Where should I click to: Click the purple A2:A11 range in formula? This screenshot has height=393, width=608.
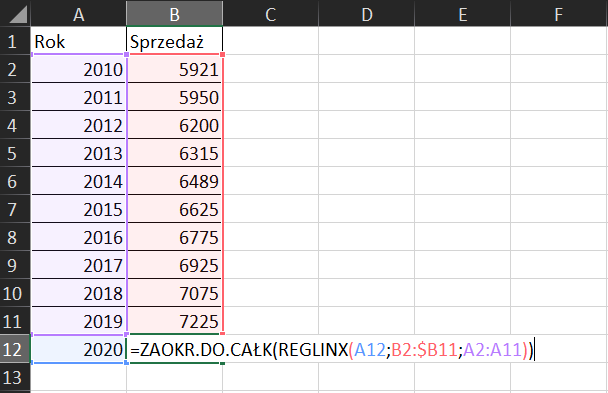pyautogui.click(x=492, y=350)
